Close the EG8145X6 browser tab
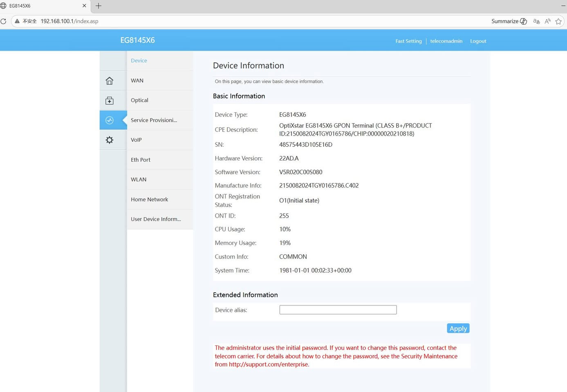 84,6
